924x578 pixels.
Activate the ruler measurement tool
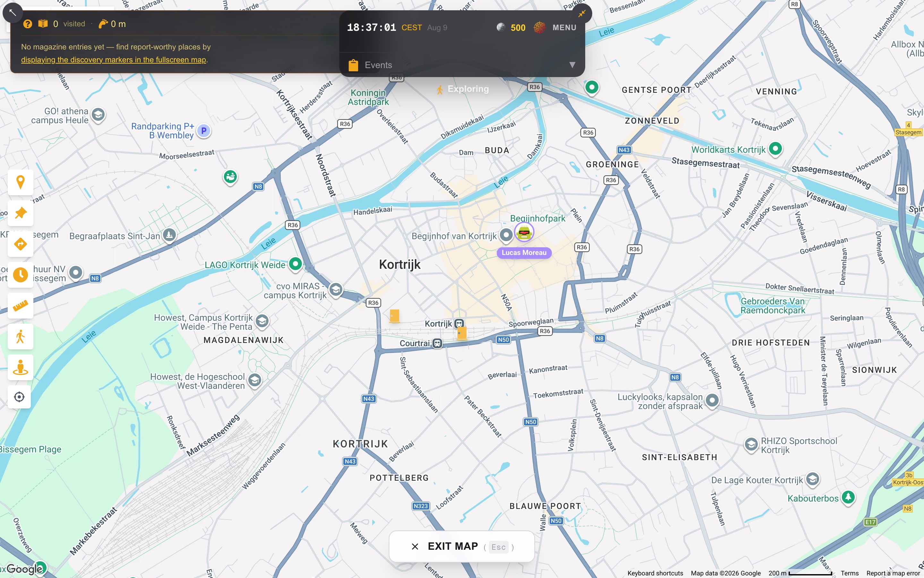click(x=21, y=306)
